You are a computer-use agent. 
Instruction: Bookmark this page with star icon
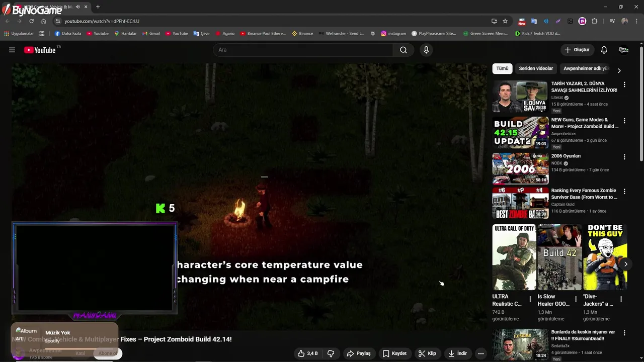505,21
